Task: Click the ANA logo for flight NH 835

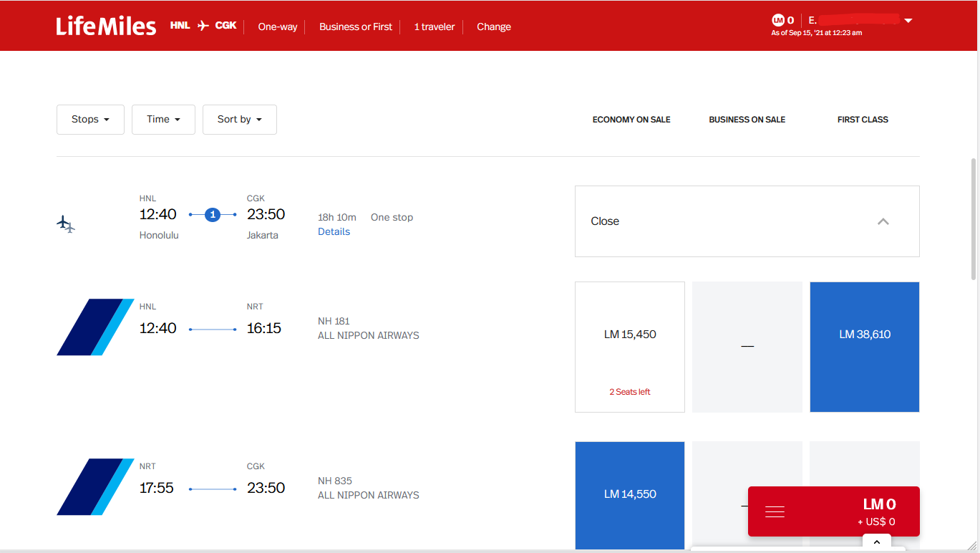Action: coord(95,487)
